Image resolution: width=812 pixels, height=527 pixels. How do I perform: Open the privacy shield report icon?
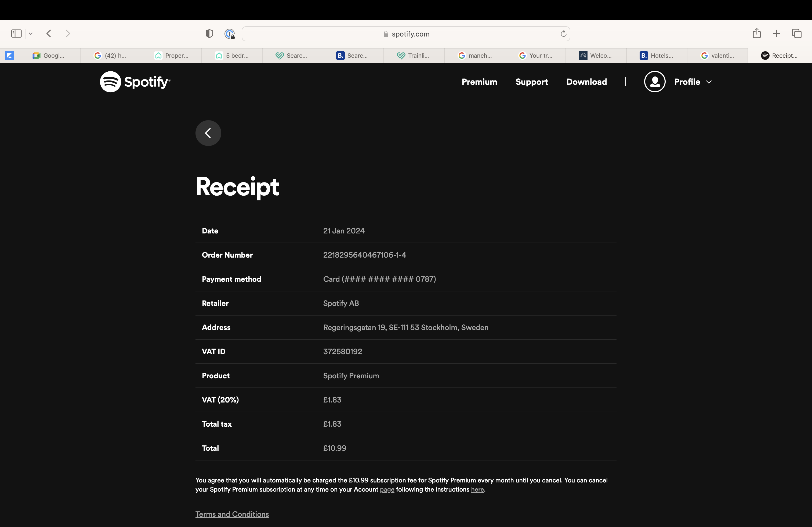click(209, 33)
